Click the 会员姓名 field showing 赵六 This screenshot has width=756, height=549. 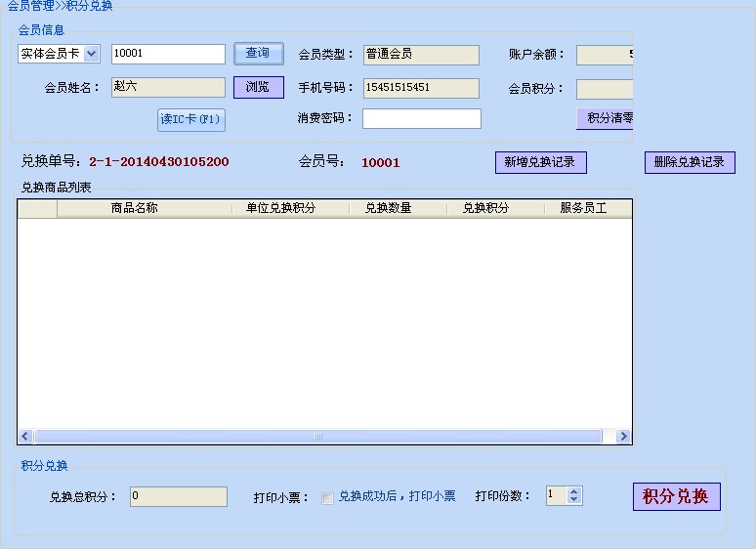pyautogui.click(x=168, y=87)
